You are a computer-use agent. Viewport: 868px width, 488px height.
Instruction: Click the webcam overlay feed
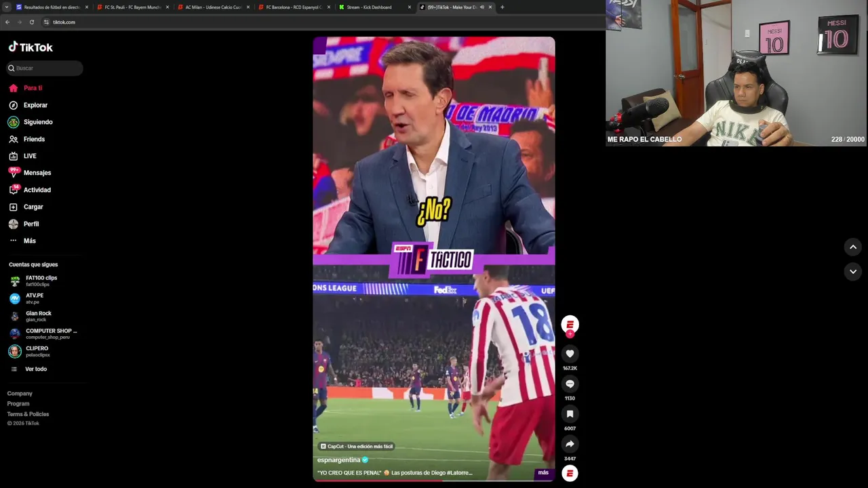[x=736, y=73]
